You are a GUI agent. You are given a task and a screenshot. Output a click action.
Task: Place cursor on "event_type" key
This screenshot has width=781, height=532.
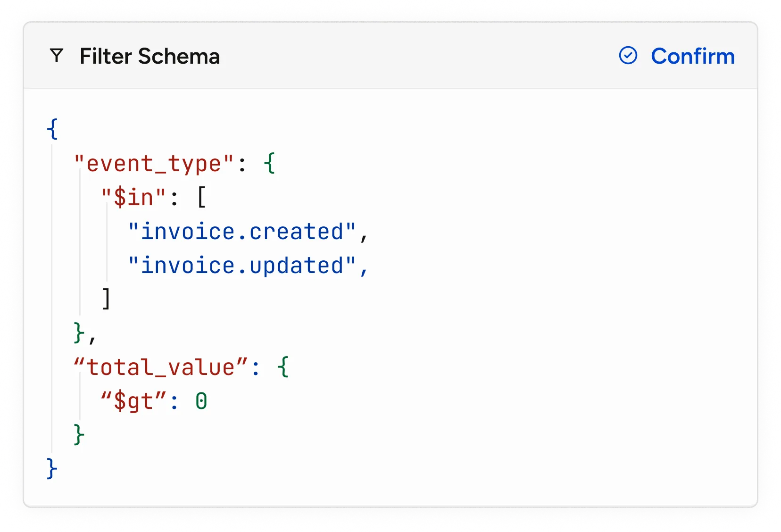pos(154,164)
